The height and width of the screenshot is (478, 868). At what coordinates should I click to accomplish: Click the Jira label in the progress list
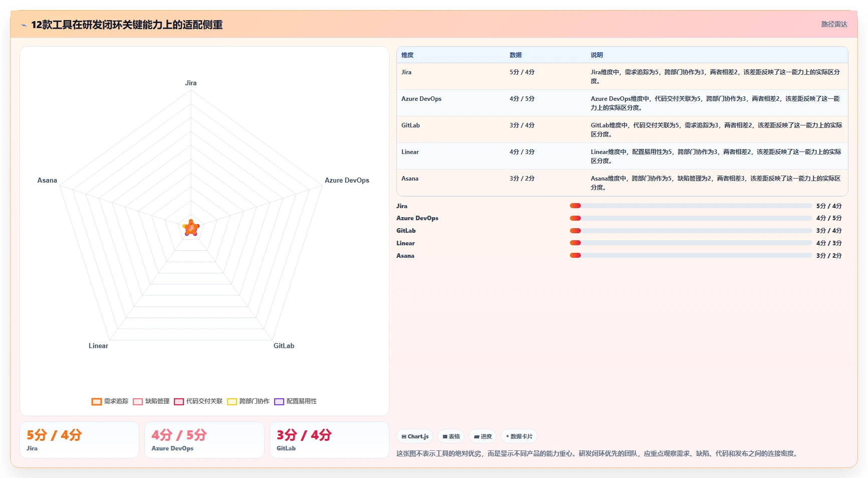(x=402, y=206)
